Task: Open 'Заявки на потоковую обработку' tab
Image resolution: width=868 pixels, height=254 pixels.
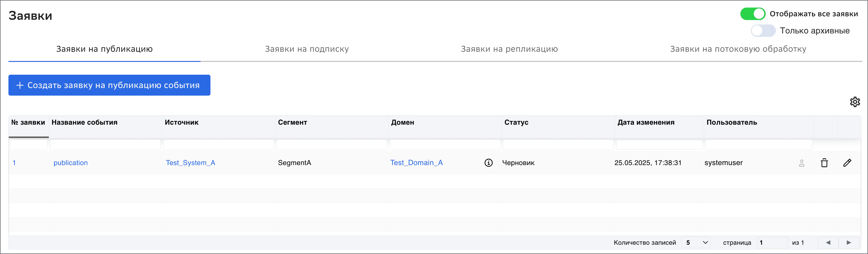Action: pyautogui.click(x=738, y=49)
